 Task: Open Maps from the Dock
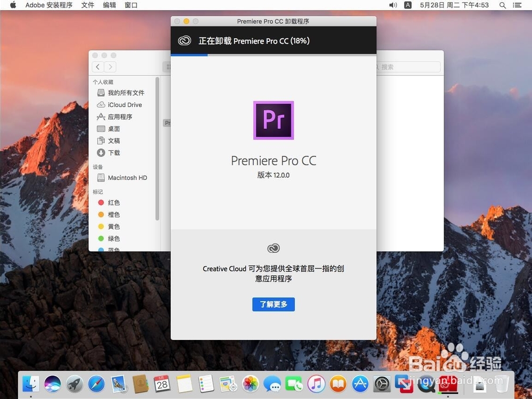[x=228, y=384]
